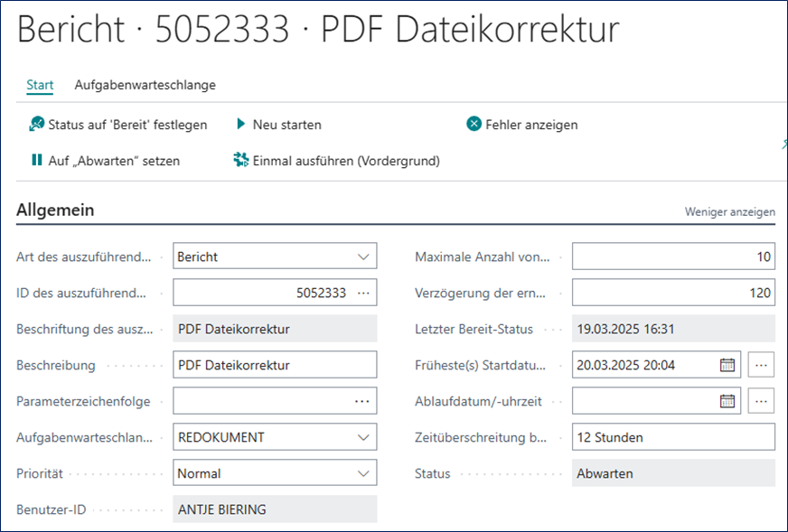Click the pause icon 'Auf Abwarten setzen'
This screenshot has height=532, width=788.
coord(37,161)
